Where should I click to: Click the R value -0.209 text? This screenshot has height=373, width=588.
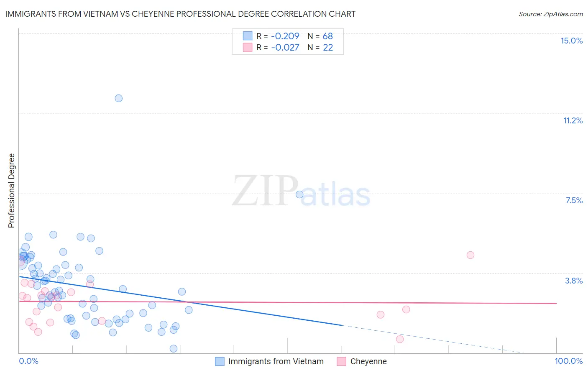pos(285,36)
